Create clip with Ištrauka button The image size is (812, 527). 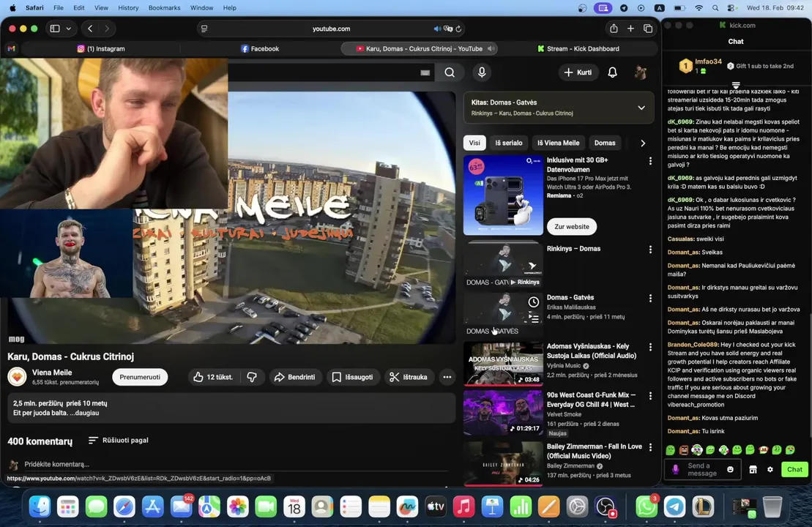(x=409, y=377)
